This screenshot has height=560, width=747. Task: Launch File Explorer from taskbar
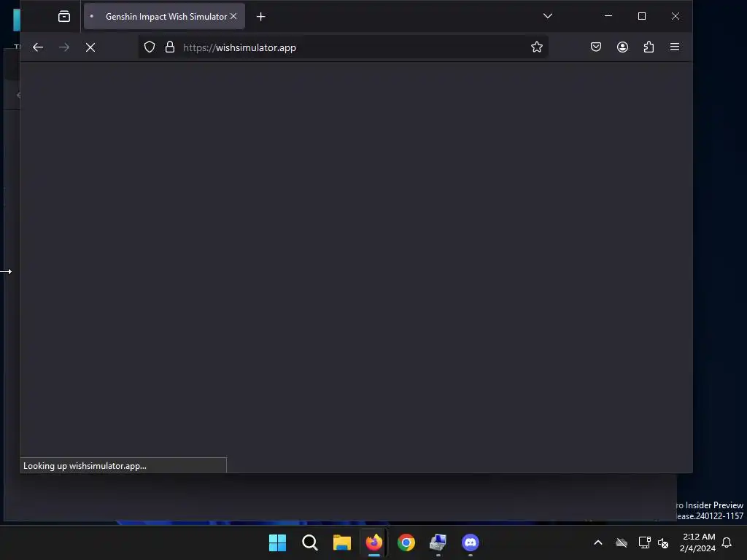click(x=342, y=542)
